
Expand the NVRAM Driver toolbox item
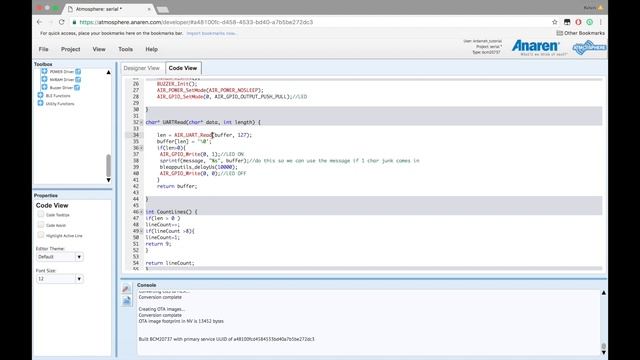tap(44, 79)
